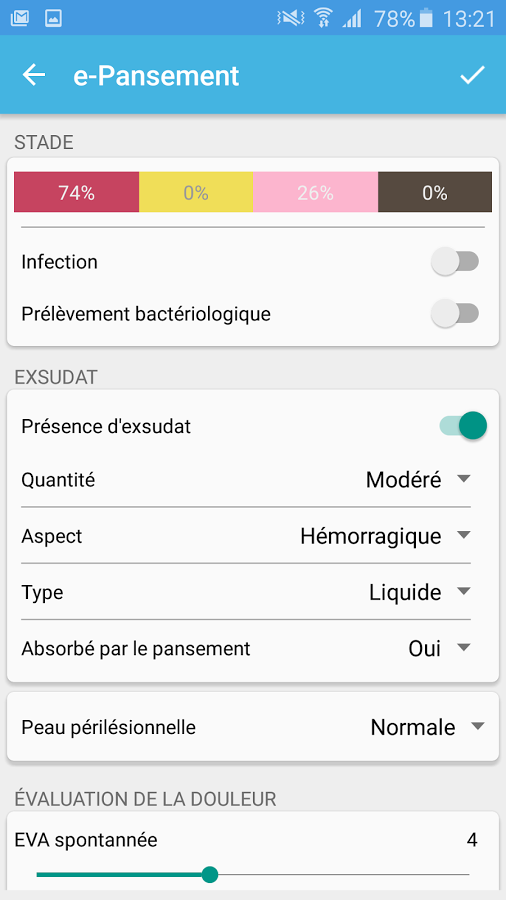Tap the Wi-Fi status icon

click(324, 18)
